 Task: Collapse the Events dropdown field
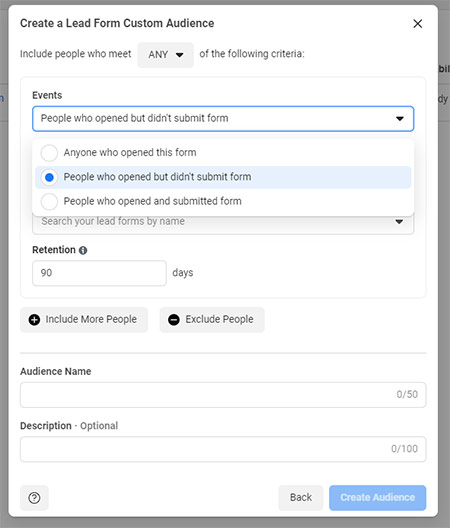click(223, 119)
